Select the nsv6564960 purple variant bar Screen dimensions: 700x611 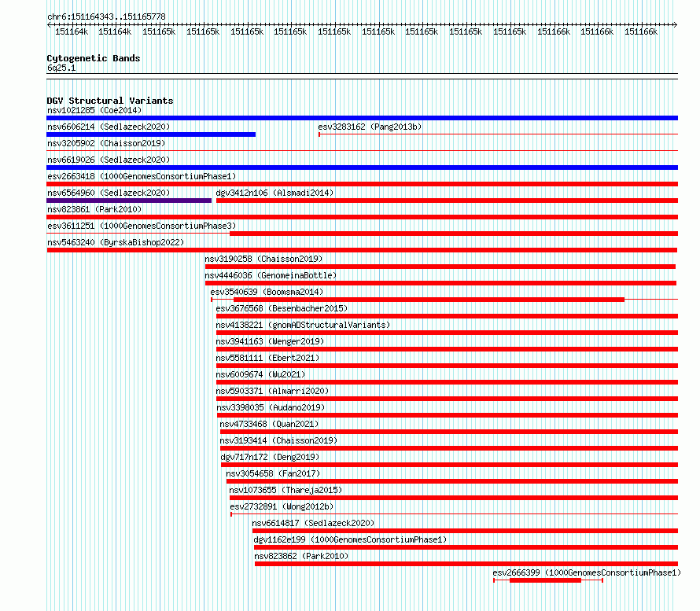[x=129, y=201]
